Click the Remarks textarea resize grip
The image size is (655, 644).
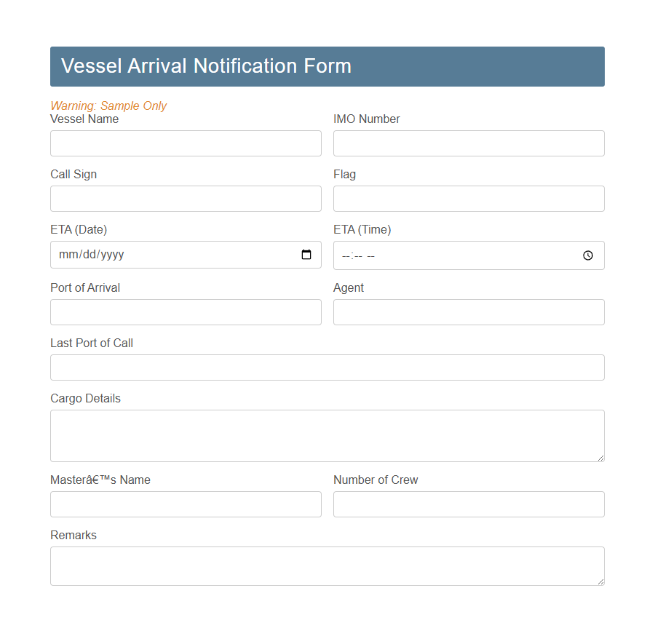(x=600, y=581)
